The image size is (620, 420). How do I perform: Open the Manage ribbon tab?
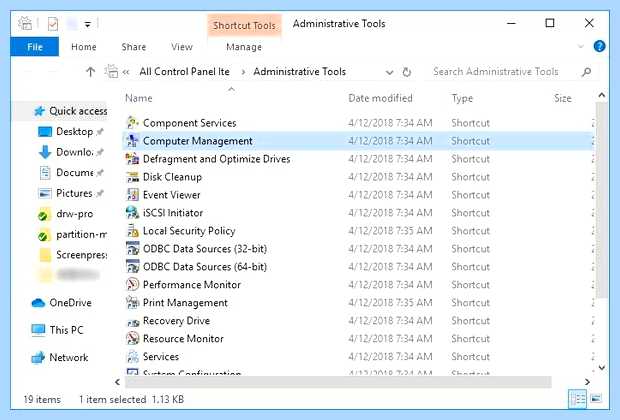coord(244,47)
